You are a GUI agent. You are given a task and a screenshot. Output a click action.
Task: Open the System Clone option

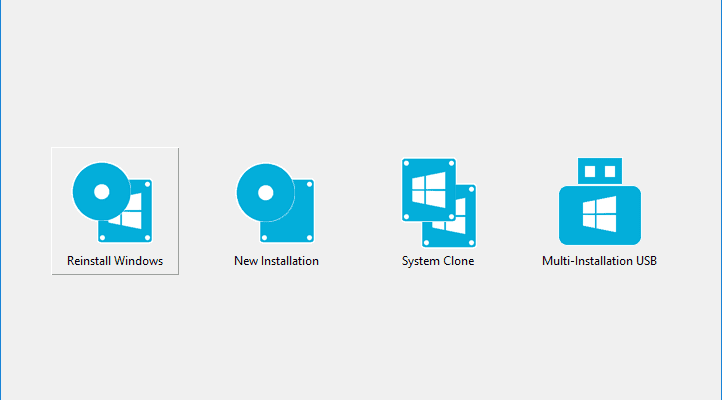pyautogui.click(x=438, y=211)
